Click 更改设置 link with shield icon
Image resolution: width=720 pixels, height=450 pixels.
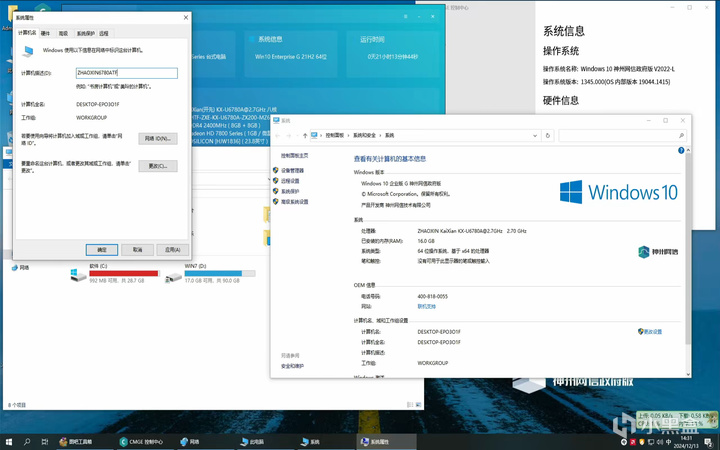[x=650, y=332]
